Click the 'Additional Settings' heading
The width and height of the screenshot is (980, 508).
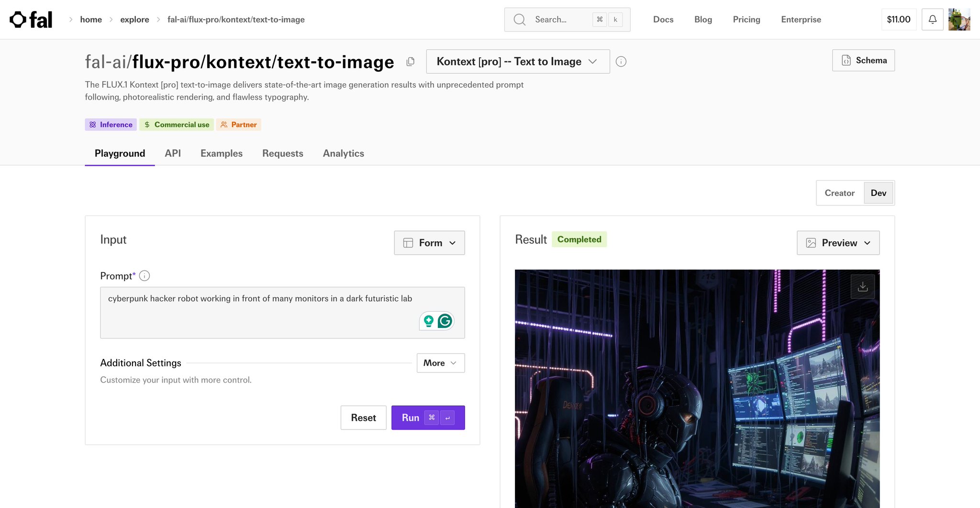141,363
